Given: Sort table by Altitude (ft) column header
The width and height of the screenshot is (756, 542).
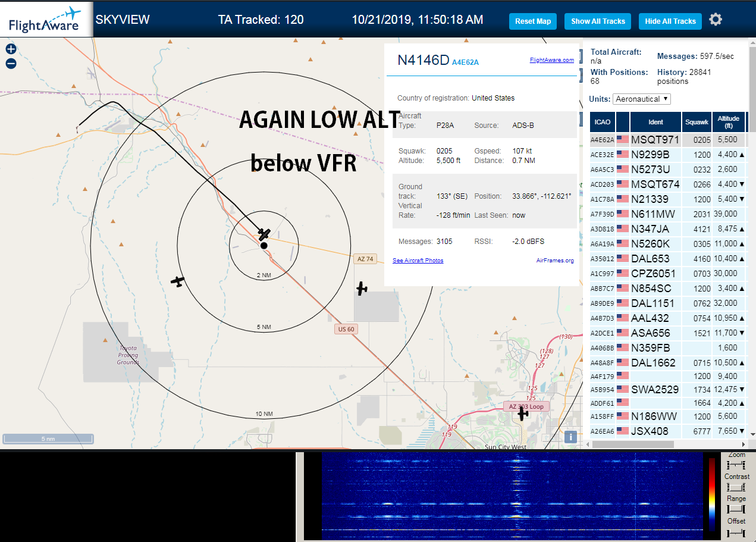Looking at the screenshot, I should pos(728,122).
